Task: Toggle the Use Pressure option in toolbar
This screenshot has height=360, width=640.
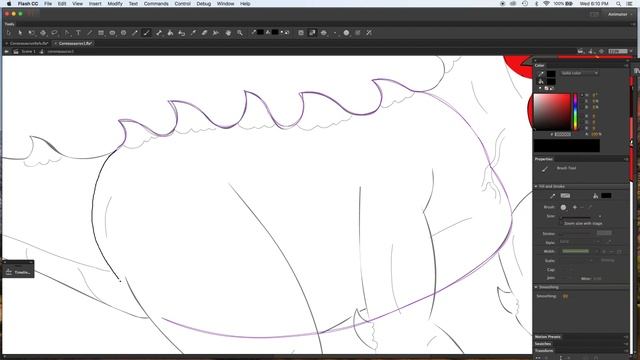Action: point(358,33)
